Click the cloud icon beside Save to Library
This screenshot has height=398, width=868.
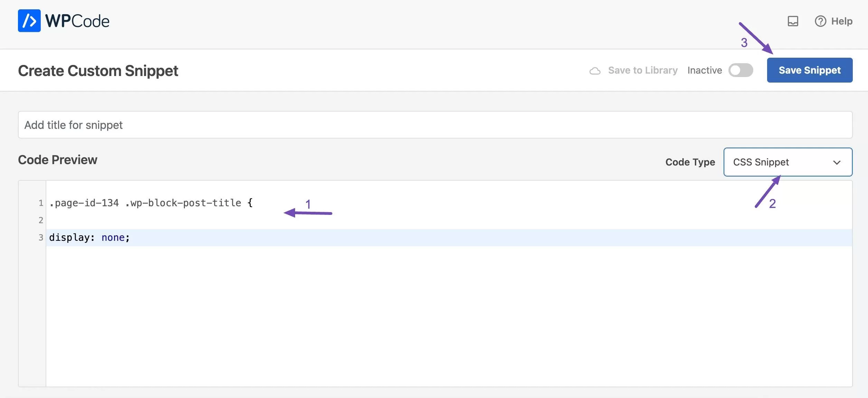[595, 71]
